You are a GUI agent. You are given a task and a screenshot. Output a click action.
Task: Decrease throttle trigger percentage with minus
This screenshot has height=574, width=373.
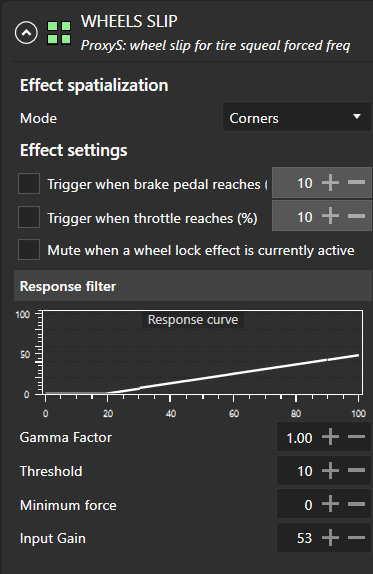tap(356, 216)
